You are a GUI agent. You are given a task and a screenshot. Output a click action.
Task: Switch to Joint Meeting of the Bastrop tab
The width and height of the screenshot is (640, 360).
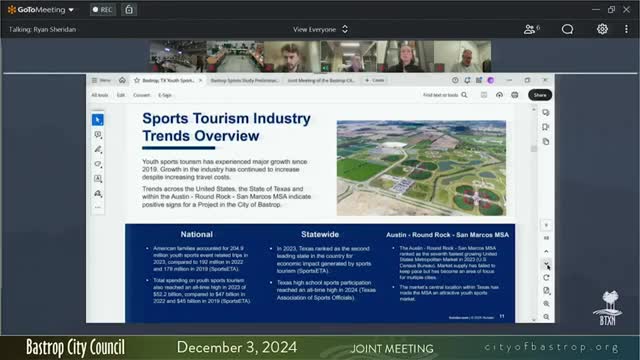pos(321,80)
